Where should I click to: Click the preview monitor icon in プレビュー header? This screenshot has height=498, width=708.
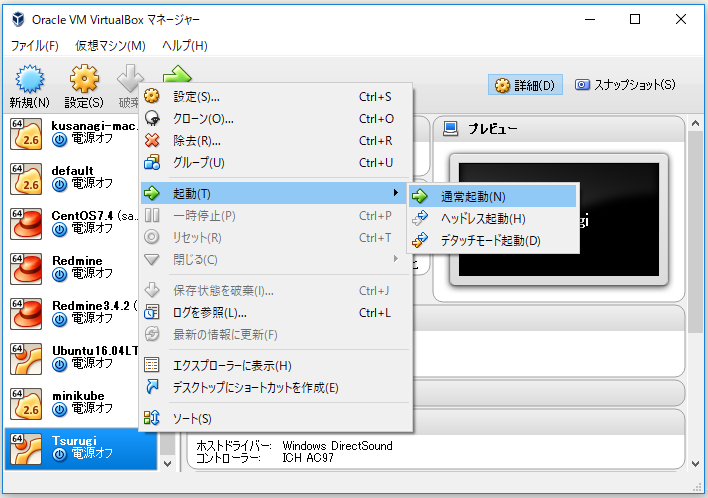pyautogui.click(x=450, y=129)
